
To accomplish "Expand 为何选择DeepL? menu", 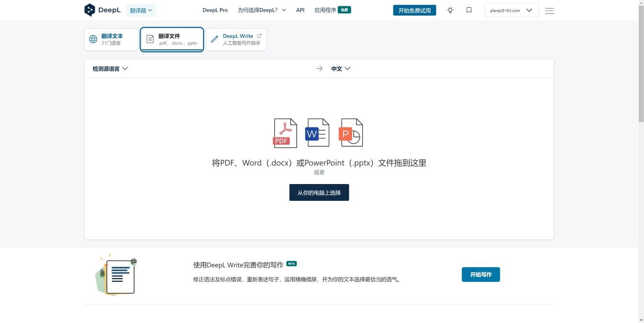I will [262, 10].
